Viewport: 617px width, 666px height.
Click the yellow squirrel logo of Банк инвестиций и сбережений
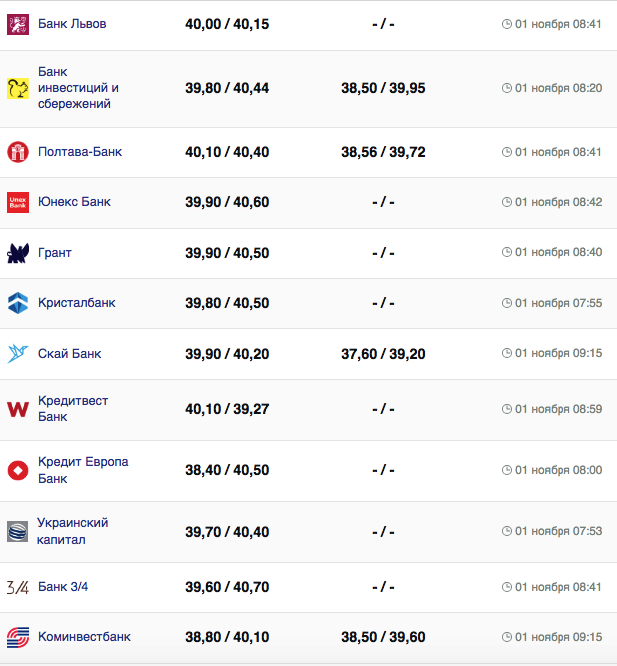(x=18, y=89)
